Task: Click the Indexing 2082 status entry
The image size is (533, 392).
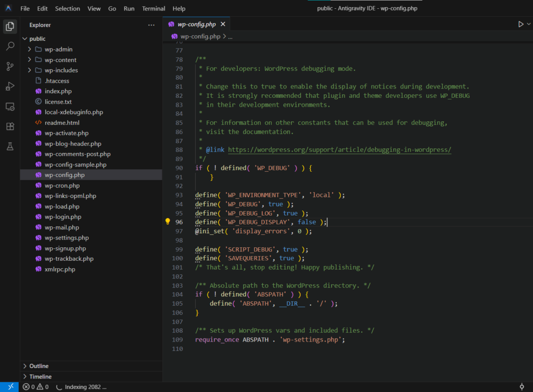Action: (81, 387)
